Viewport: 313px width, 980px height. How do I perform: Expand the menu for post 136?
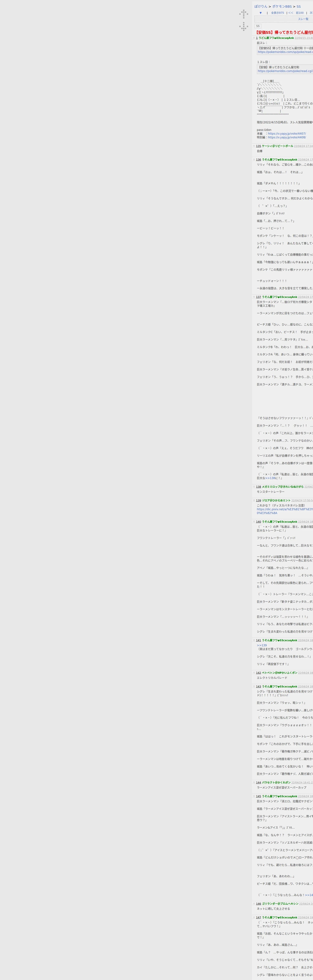click(254, 160)
